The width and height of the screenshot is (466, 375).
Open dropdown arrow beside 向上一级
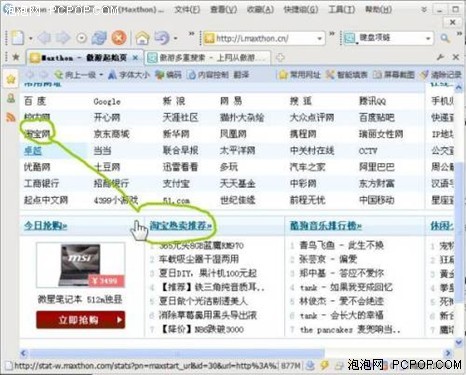tap(101, 75)
